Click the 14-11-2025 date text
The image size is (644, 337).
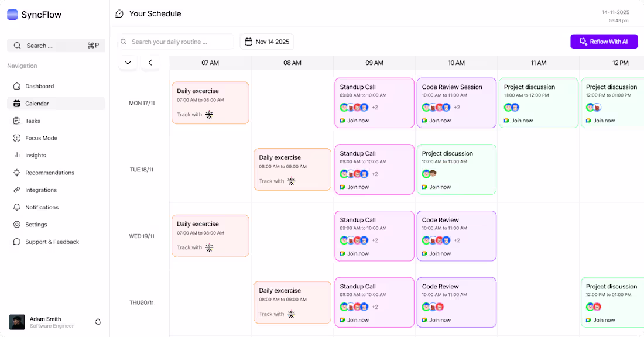point(616,12)
